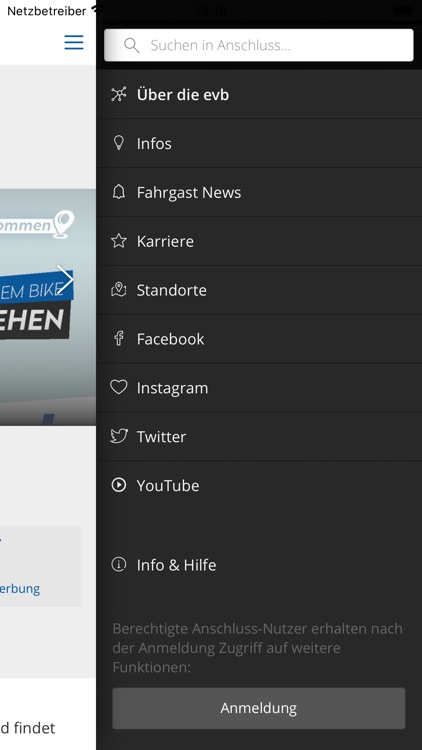Open the Instagram menu entry

(x=259, y=387)
